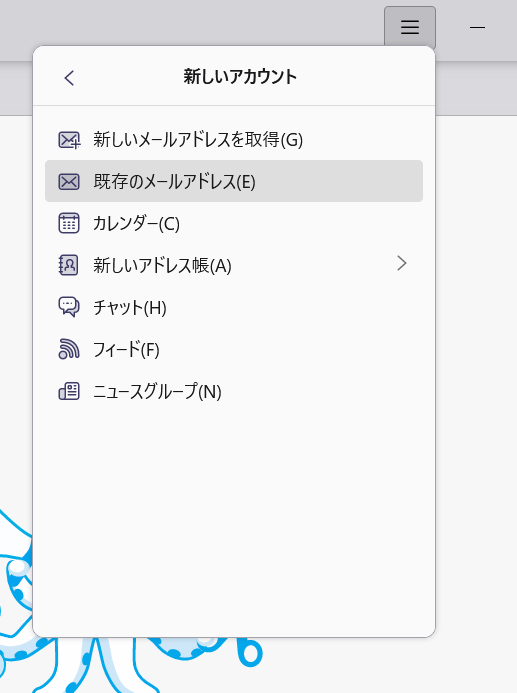Go back using the left chevron
The image size is (517, 693).
tap(69, 78)
